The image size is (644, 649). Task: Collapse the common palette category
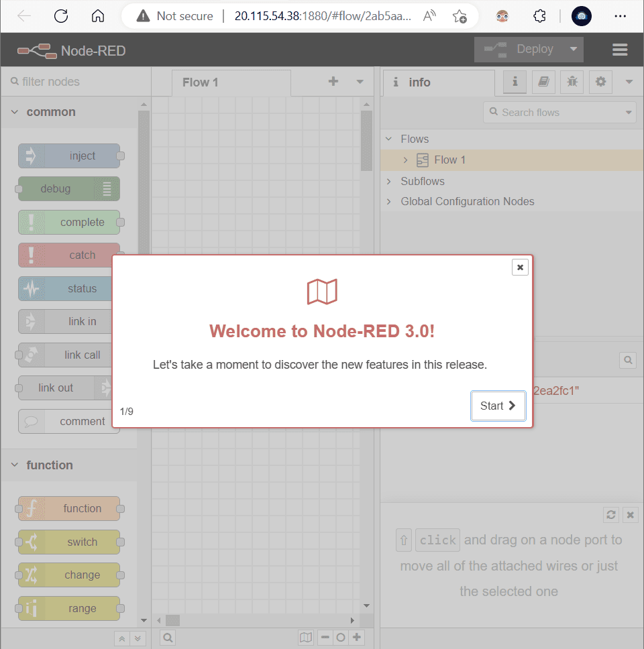(x=15, y=112)
